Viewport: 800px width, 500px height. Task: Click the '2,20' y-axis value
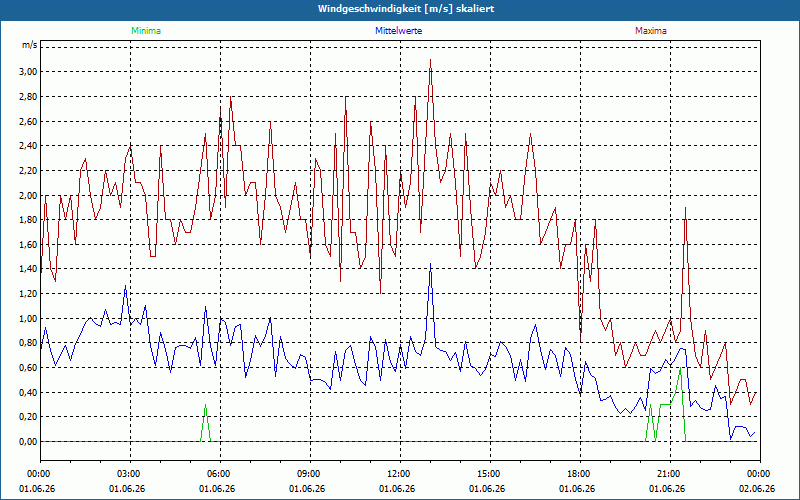point(28,171)
